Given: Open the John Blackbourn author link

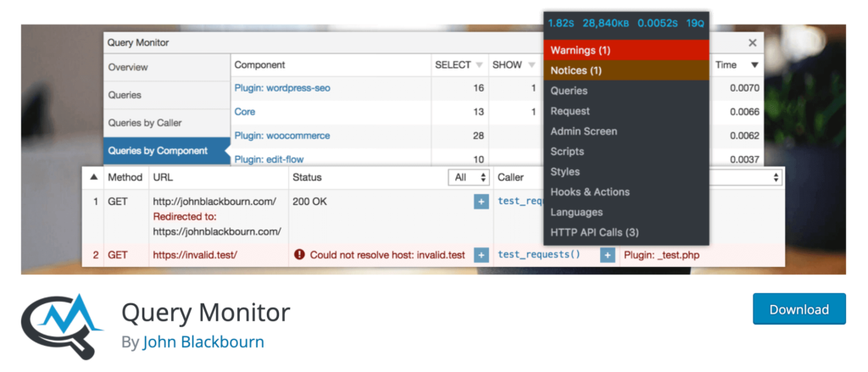Looking at the screenshot, I should click(203, 341).
